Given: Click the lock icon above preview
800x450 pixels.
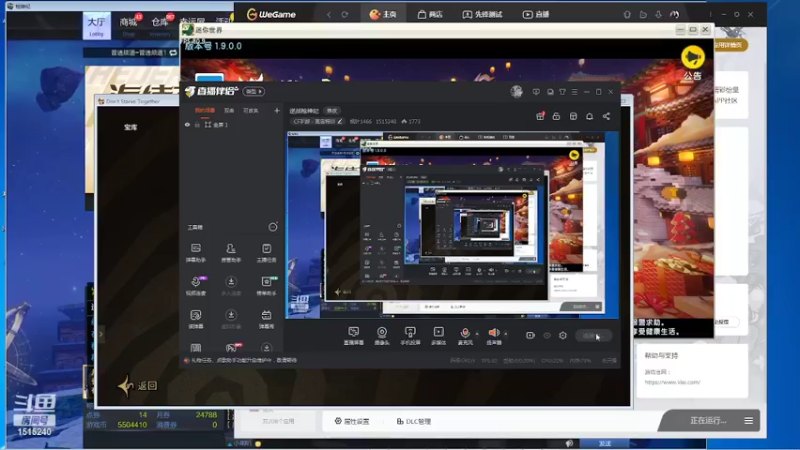Looking at the screenshot, I should (556, 116).
